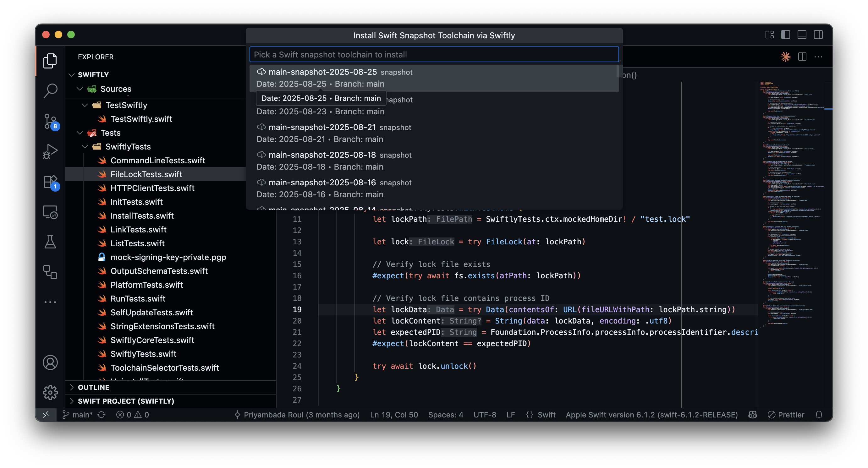
Task: Open the Testing flask view
Action: [50, 242]
